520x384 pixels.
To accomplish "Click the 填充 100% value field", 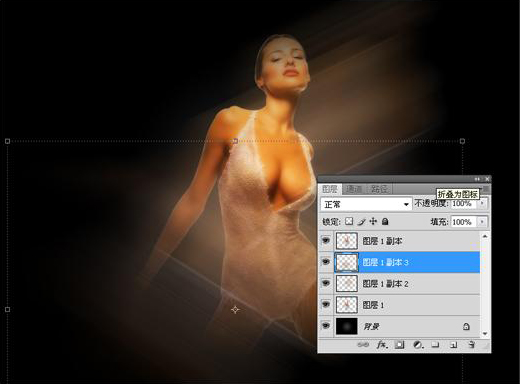I will click(x=464, y=221).
